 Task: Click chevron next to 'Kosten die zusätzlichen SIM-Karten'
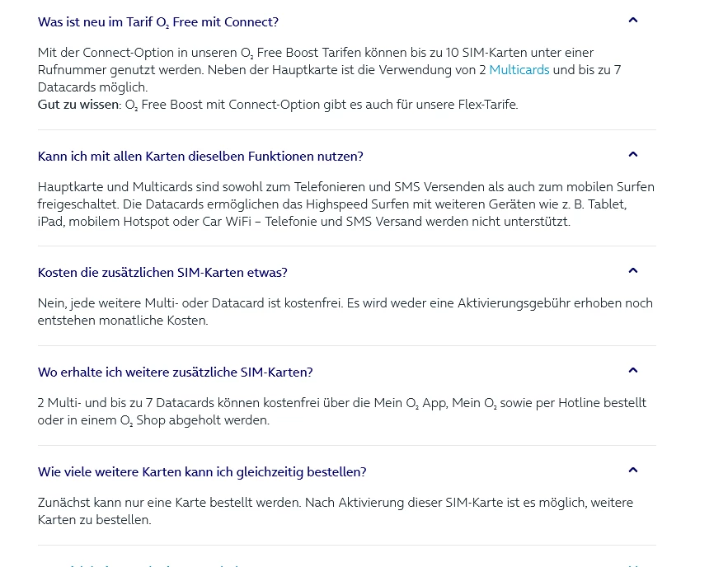tap(632, 271)
